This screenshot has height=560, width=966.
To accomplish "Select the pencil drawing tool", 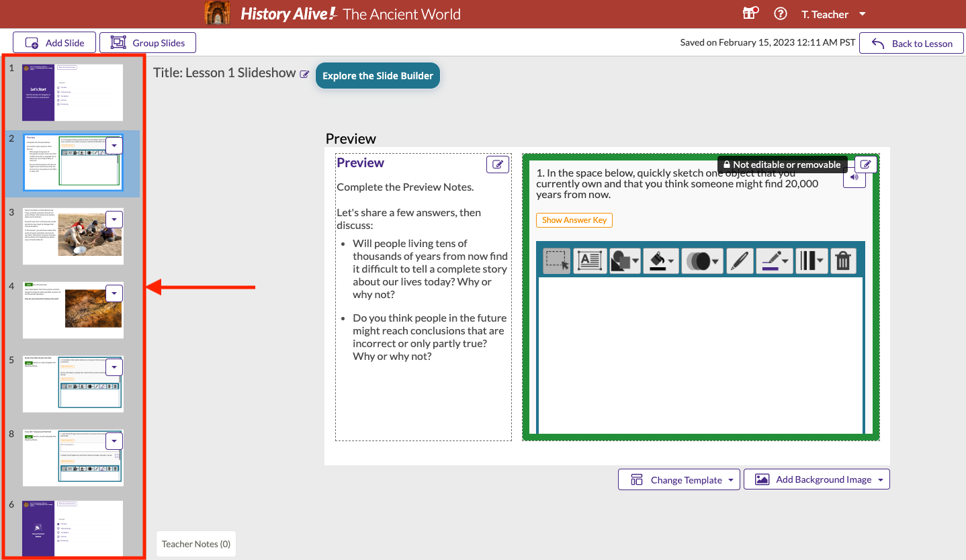I will click(x=740, y=261).
